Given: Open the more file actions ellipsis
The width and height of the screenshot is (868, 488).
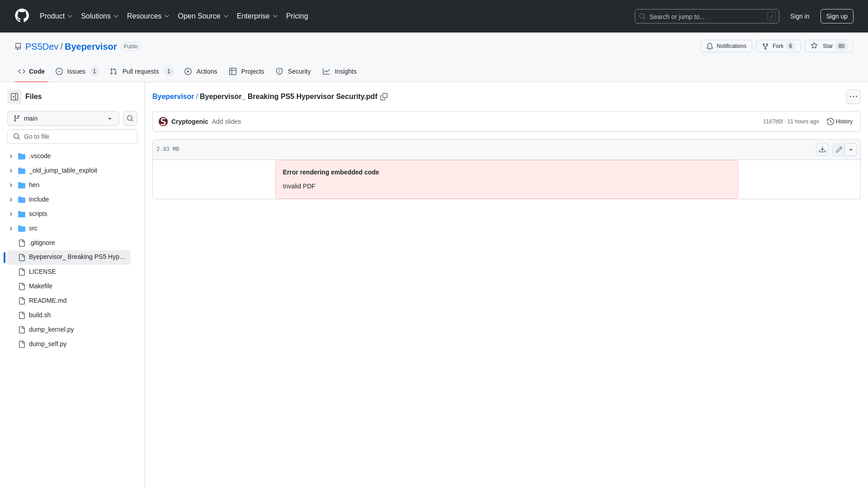Looking at the screenshot, I should click(853, 97).
